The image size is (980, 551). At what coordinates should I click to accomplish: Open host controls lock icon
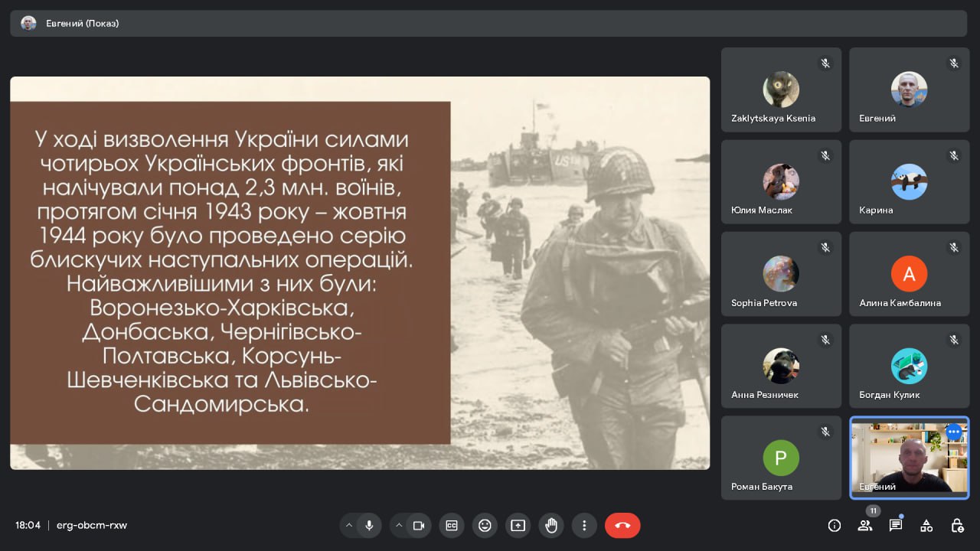[957, 526]
